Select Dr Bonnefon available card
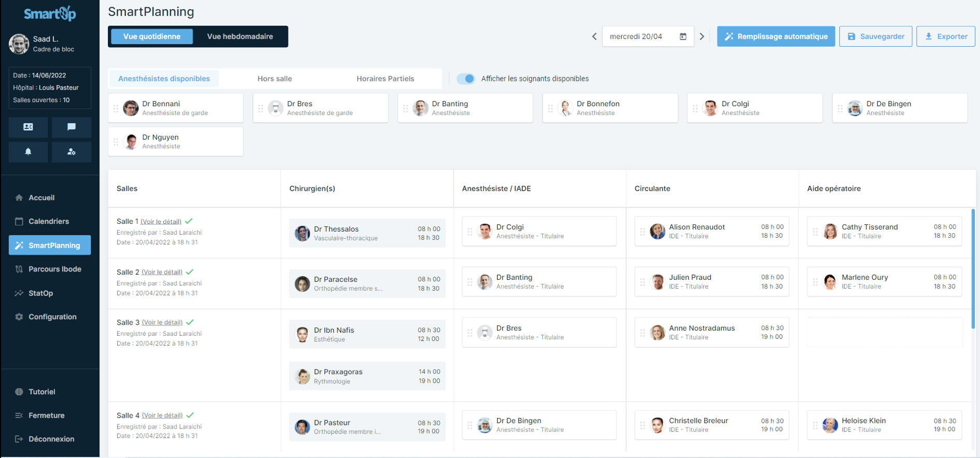Screen dimensions: 980x458 coord(610,108)
